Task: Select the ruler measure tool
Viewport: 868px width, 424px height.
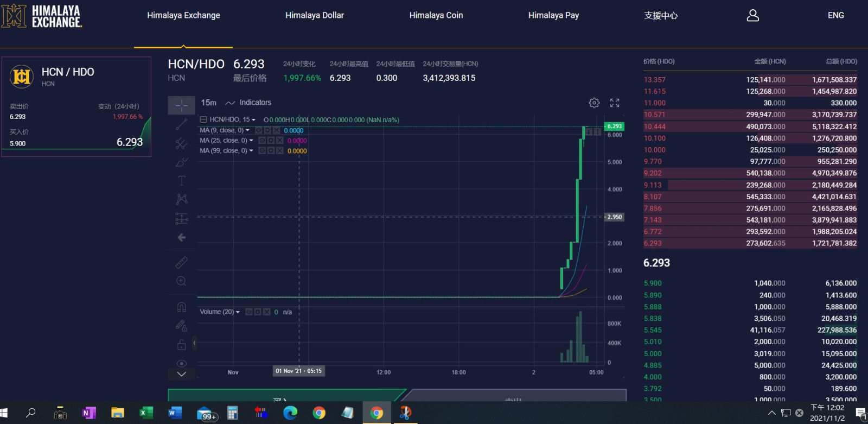Action: click(x=181, y=263)
